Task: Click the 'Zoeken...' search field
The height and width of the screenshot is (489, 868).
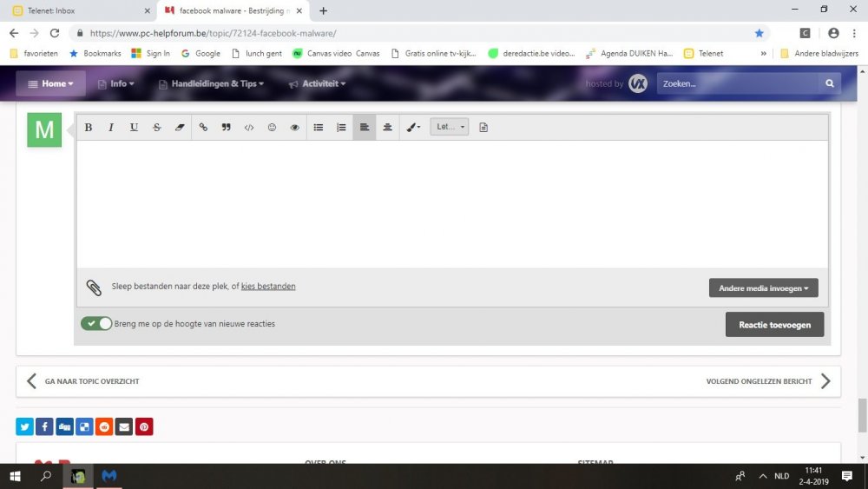Action: point(737,83)
